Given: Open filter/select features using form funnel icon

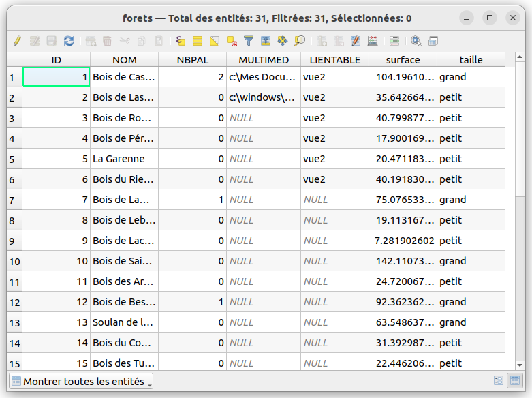Looking at the screenshot, I should [x=249, y=42].
